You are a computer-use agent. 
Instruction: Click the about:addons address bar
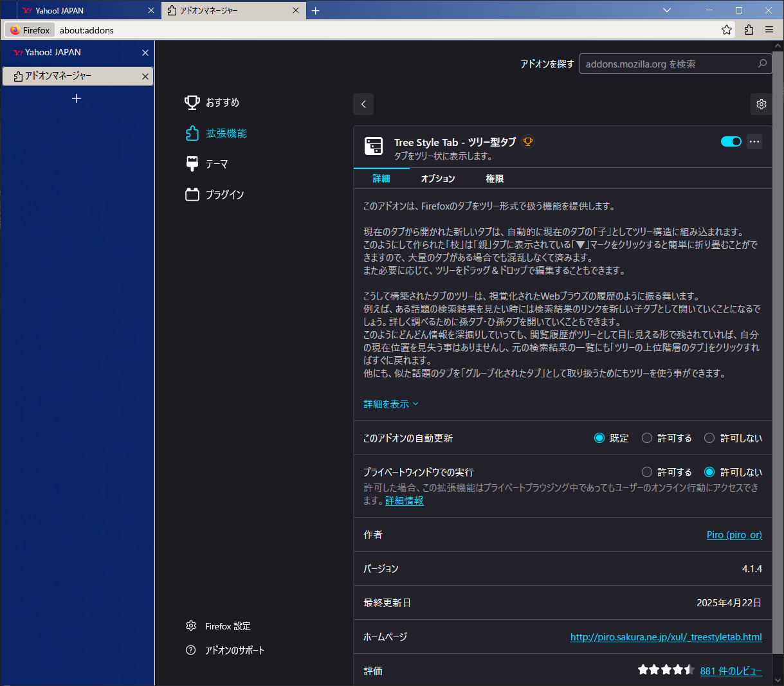[386, 30]
